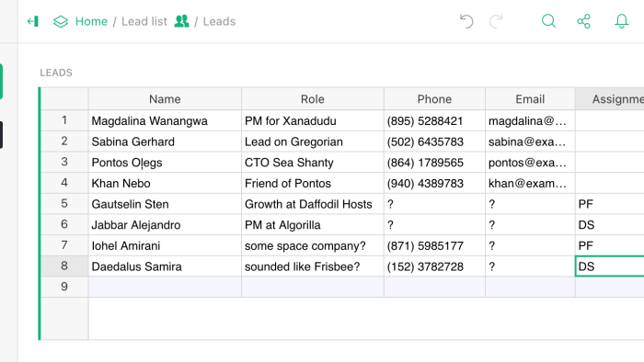Click the LEADS section title
Image resolution: width=644 pixels, height=362 pixels.
point(56,73)
